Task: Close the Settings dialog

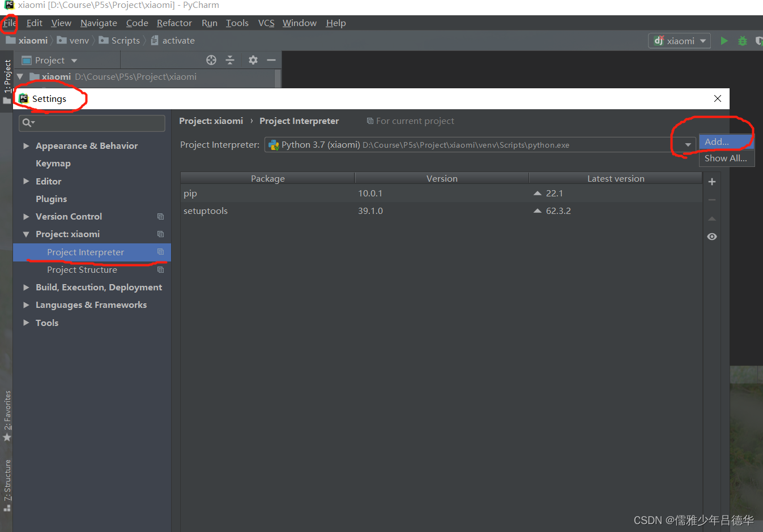Action: [x=718, y=98]
